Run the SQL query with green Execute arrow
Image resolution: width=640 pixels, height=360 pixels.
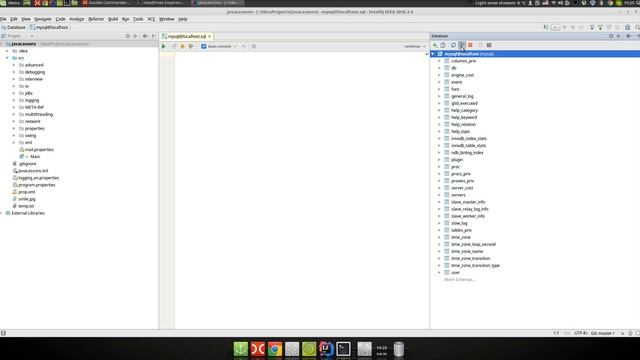164,47
